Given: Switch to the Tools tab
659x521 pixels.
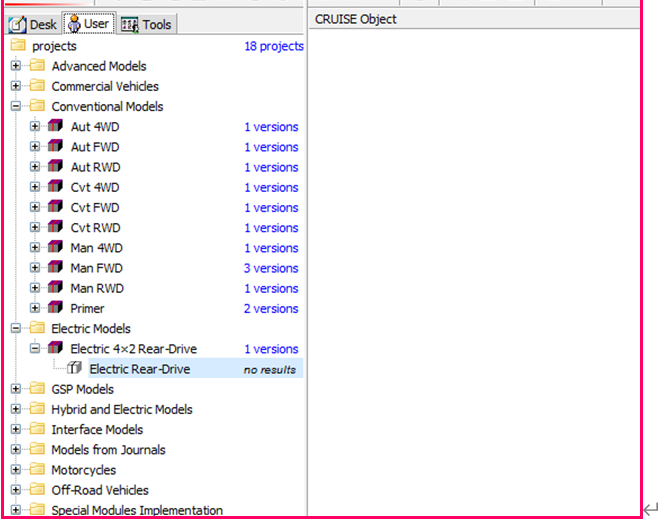Looking at the screenshot, I should coord(146,24).
